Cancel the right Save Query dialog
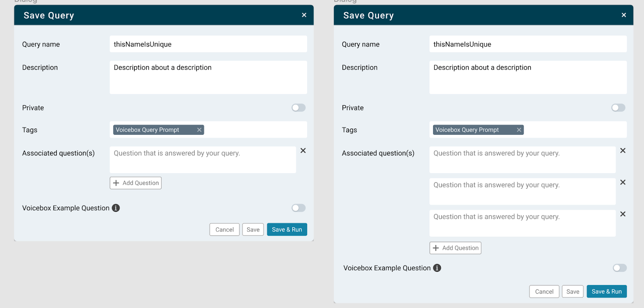This screenshot has width=644, height=308. (544, 291)
